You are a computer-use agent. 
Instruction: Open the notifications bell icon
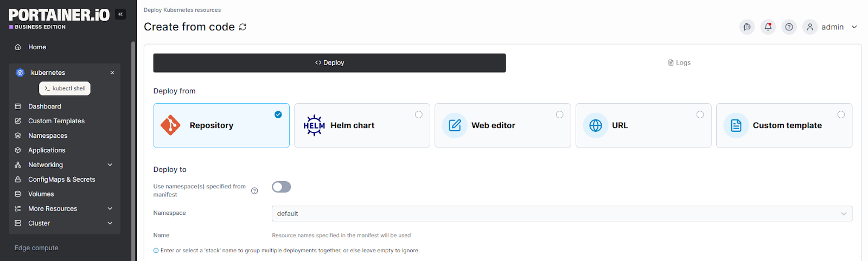pyautogui.click(x=768, y=27)
